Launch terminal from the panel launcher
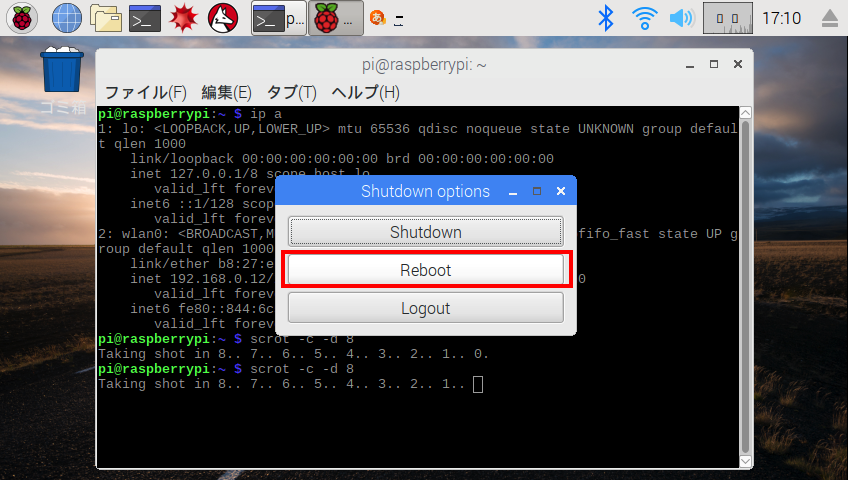Screen dimensions: 848x480 point(145,18)
